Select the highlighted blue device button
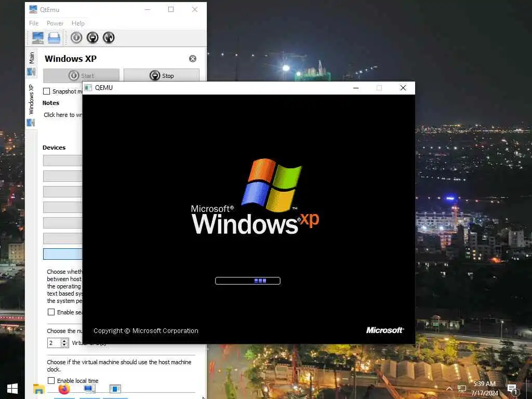Screen dimensions: 532x399 (x=63, y=254)
